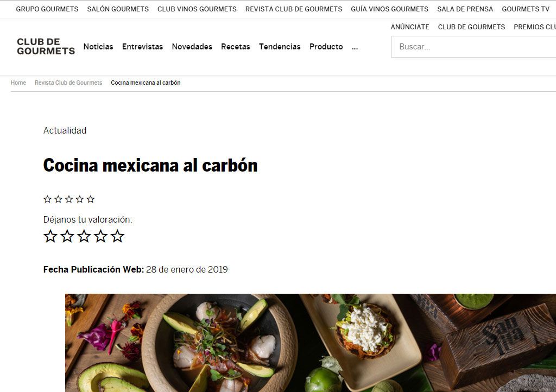Click the 'Cocina mexicana al carbón' breadcrumb text
This screenshot has height=392, width=556.
[146, 83]
